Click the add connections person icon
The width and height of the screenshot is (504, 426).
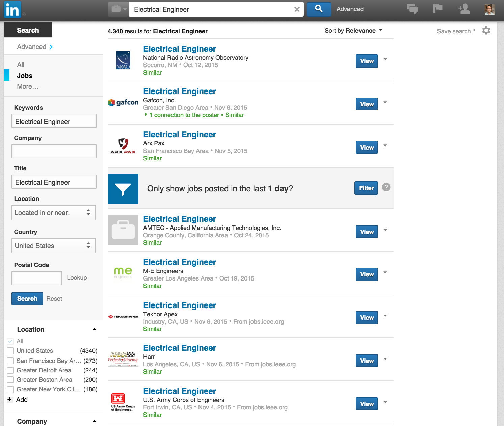[x=464, y=9]
